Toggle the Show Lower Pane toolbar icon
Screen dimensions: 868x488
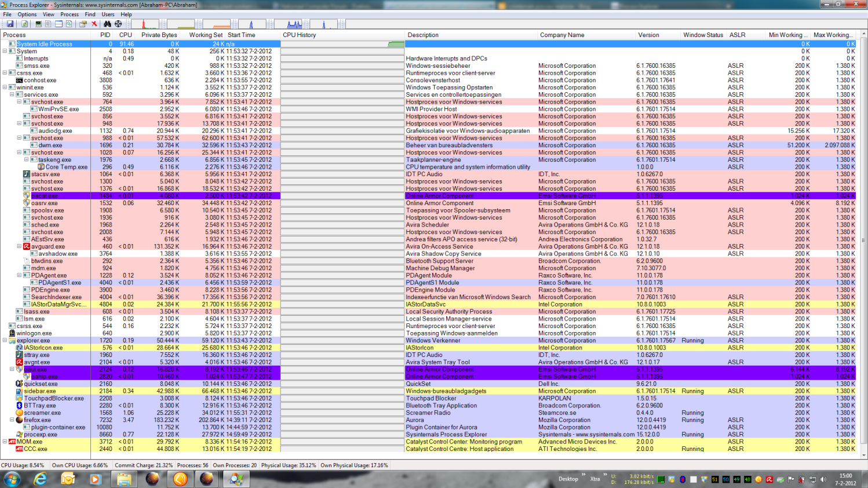pos(59,24)
